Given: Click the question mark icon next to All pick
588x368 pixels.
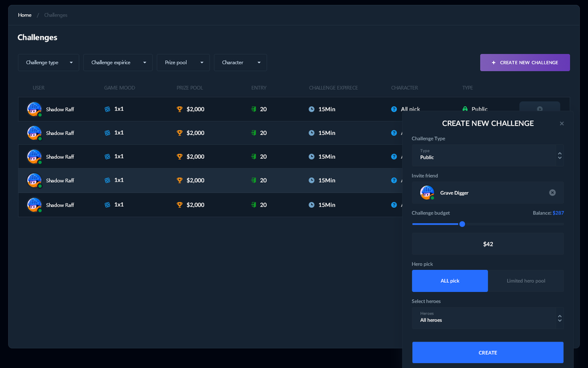Looking at the screenshot, I should click(394, 109).
